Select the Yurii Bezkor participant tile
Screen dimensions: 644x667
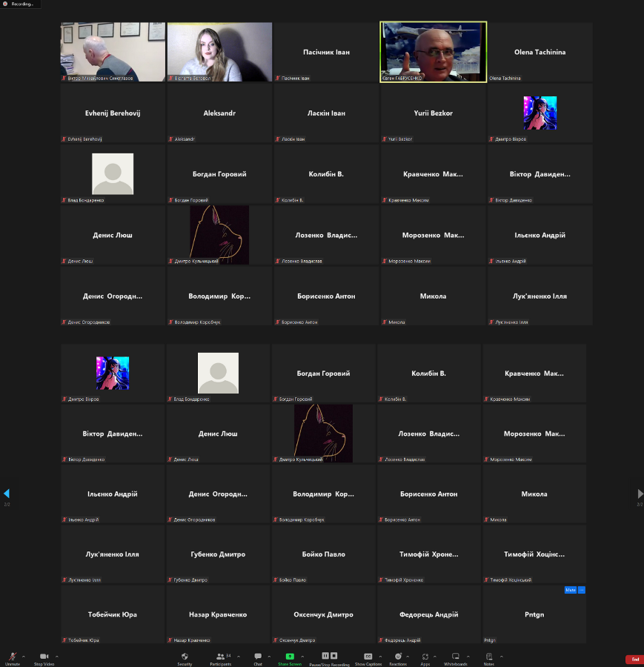coord(433,113)
